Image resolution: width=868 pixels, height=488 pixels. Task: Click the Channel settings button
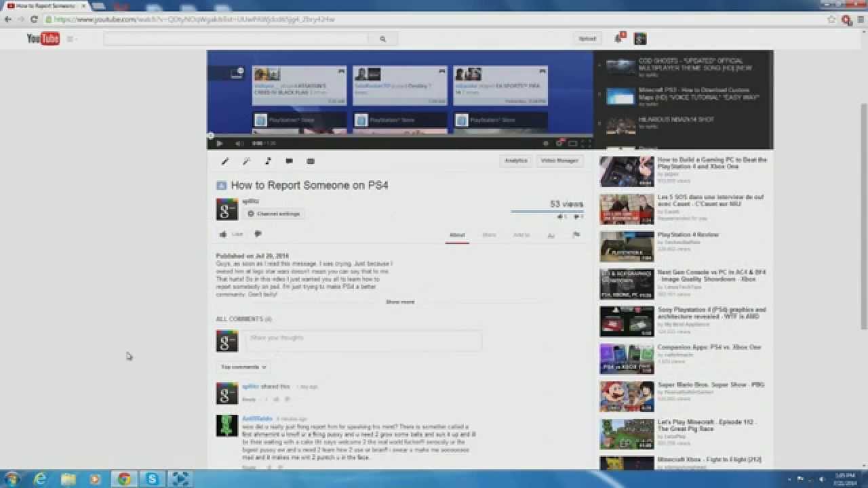pos(274,213)
